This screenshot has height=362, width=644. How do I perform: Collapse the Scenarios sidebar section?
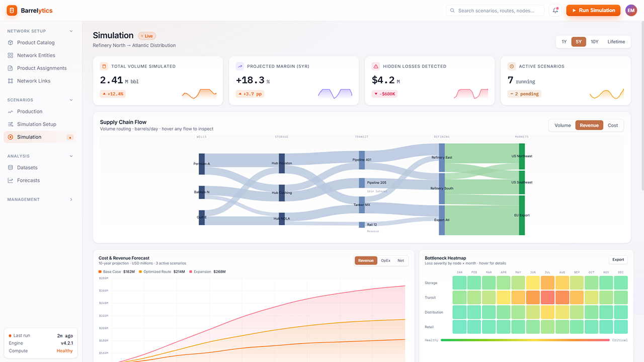coord(71,100)
